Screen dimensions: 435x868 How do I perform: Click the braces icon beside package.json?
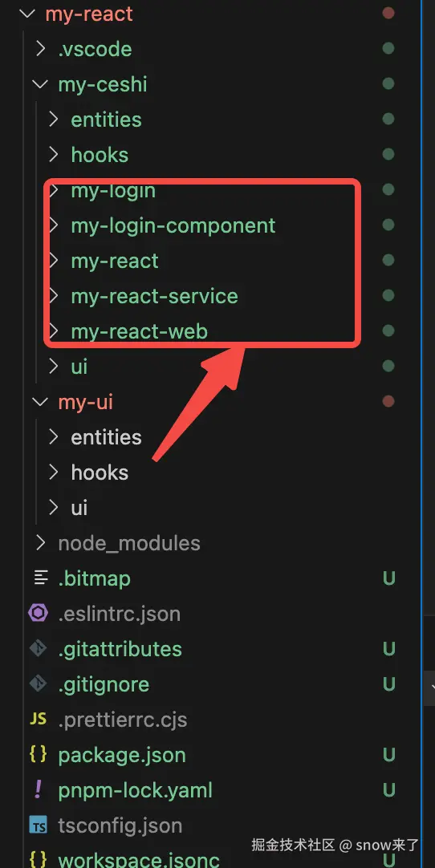pos(39,755)
